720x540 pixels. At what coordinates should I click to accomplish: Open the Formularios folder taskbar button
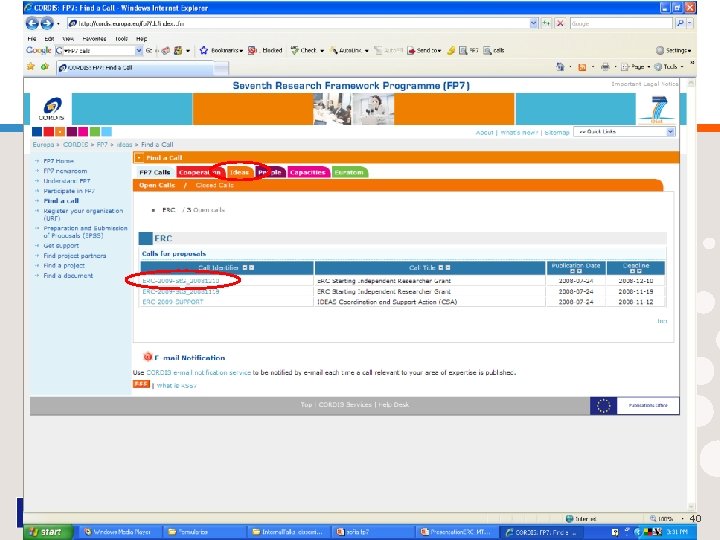[x=202, y=532]
